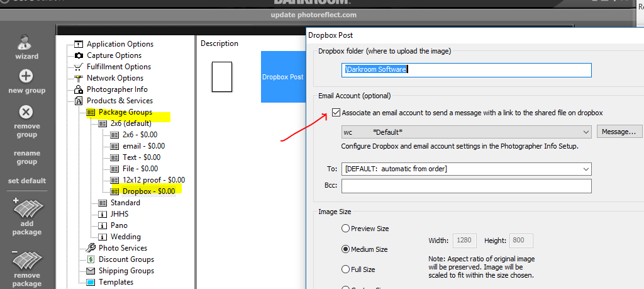The height and width of the screenshot is (289, 644).
Task: Open the To: recipient dropdown
Action: pos(466,169)
